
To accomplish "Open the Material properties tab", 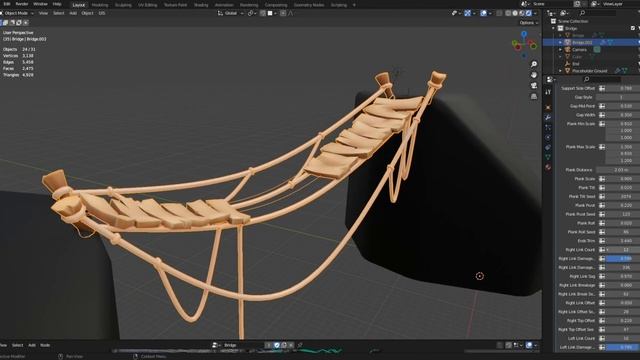I will (x=548, y=167).
